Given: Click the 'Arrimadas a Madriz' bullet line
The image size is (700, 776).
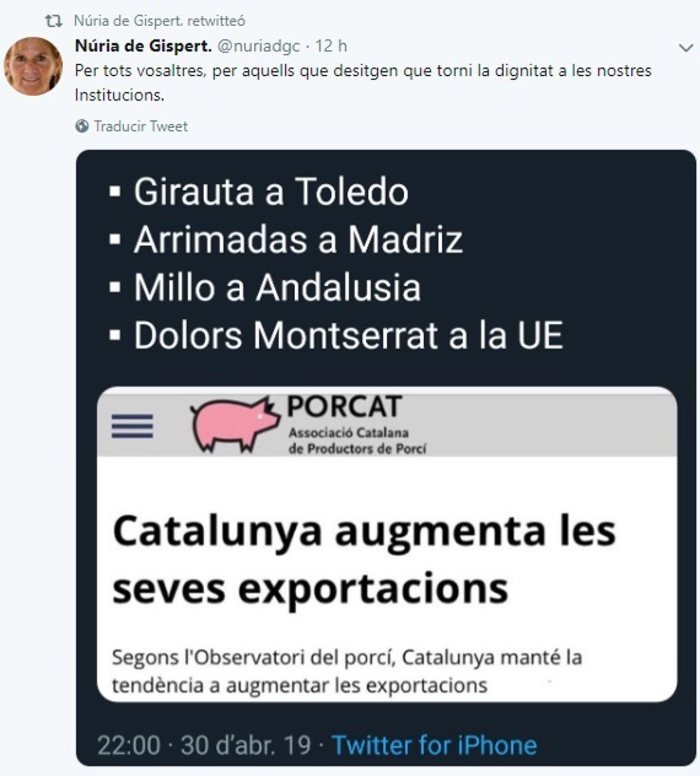Looking at the screenshot, I should 286,240.
